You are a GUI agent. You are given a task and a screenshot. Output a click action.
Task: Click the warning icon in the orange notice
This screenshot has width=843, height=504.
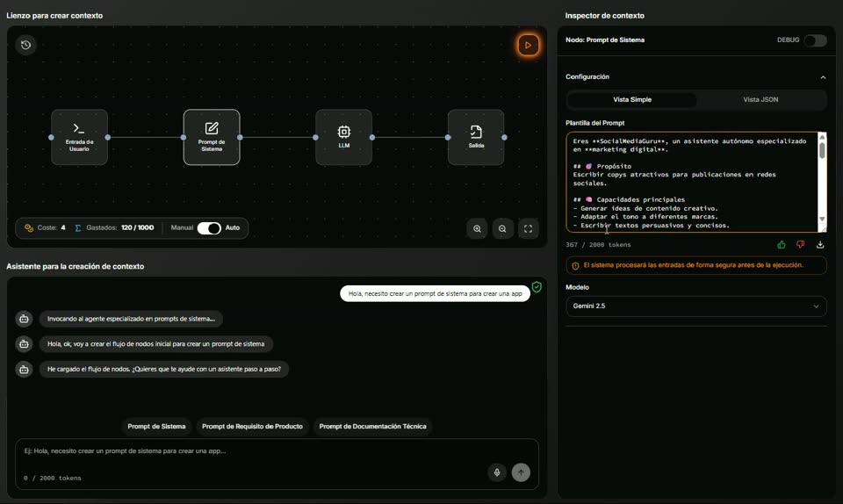(x=575, y=266)
